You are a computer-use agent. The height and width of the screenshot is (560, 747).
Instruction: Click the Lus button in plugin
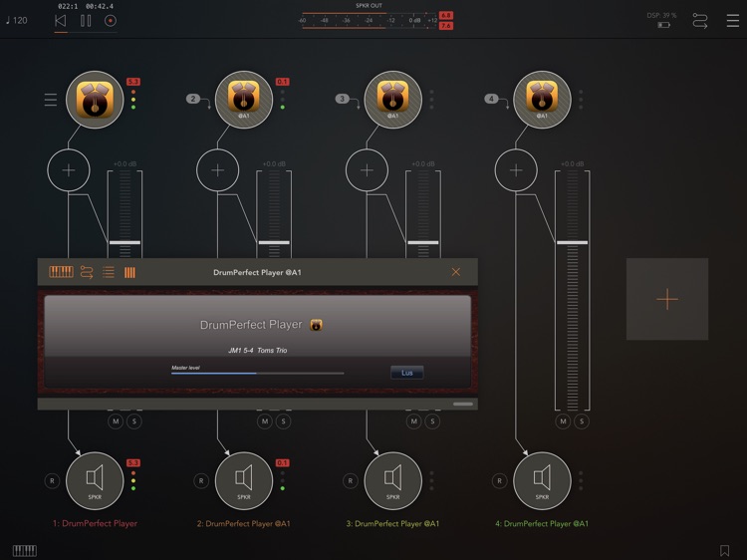pos(406,373)
